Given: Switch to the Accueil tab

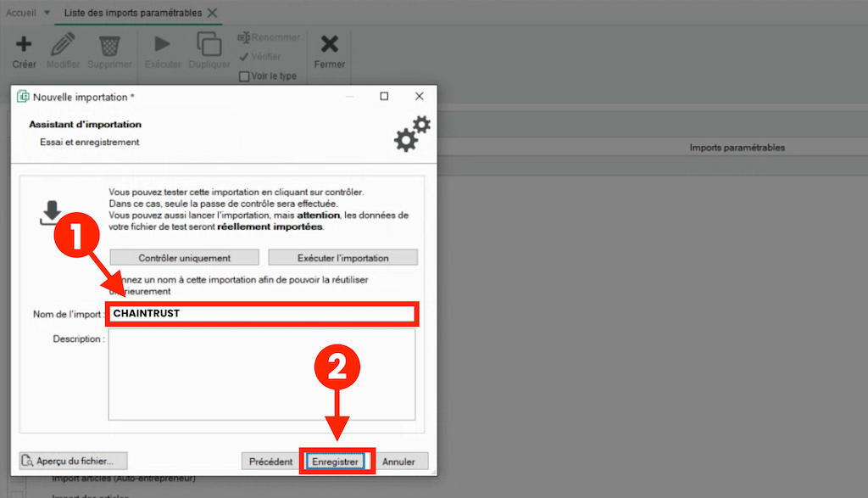Looking at the screenshot, I should pos(21,13).
